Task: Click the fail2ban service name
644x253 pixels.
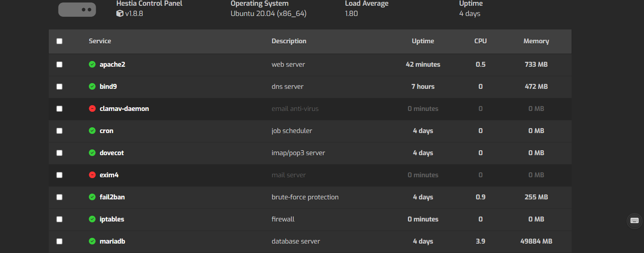Action: tap(112, 197)
